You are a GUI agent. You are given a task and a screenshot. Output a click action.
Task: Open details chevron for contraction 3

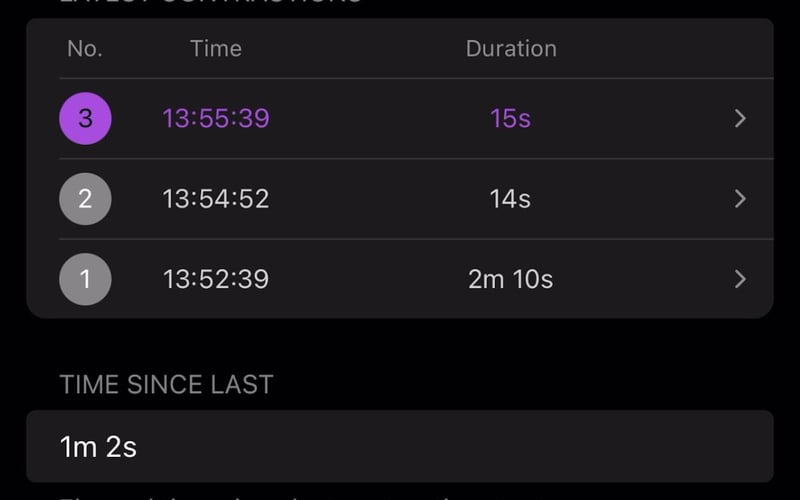pyautogui.click(x=740, y=119)
